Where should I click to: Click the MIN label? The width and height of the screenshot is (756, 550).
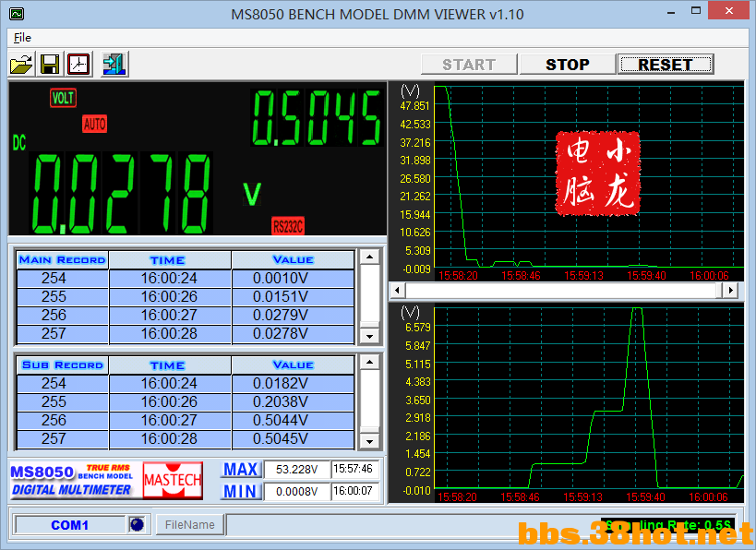[241, 491]
